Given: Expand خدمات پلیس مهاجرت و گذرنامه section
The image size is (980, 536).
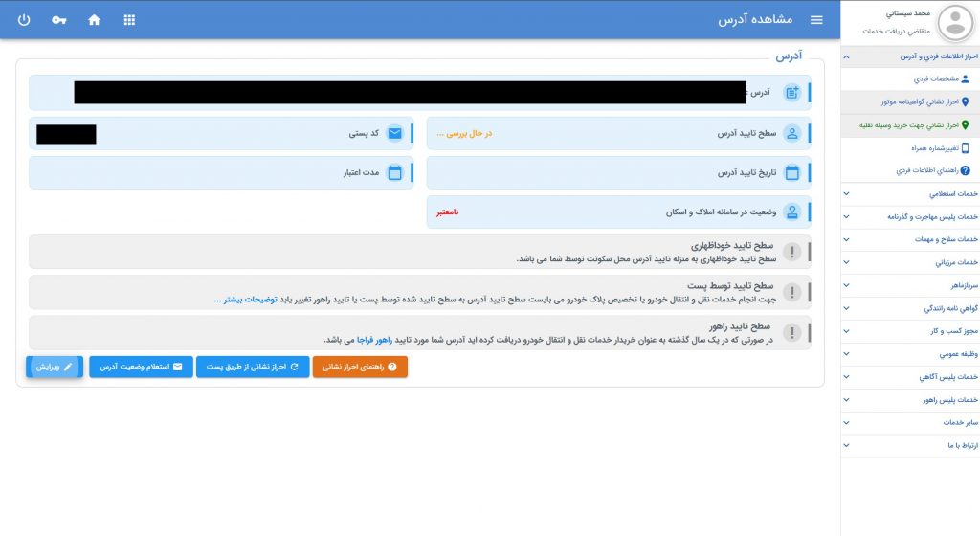Looking at the screenshot, I should pos(909,217).
